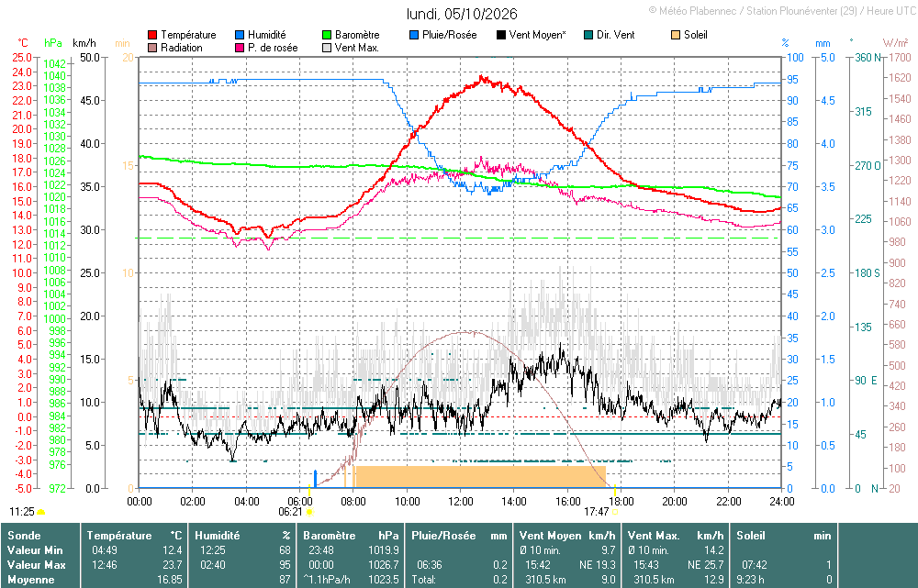The height and width of the screenshot is (588, 918).
Task: Click the 'Moyenne' row label
Action: coord(30,580)
